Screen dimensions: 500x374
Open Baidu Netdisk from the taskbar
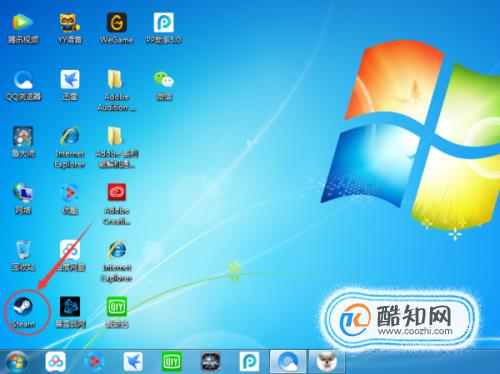[55, 362]
